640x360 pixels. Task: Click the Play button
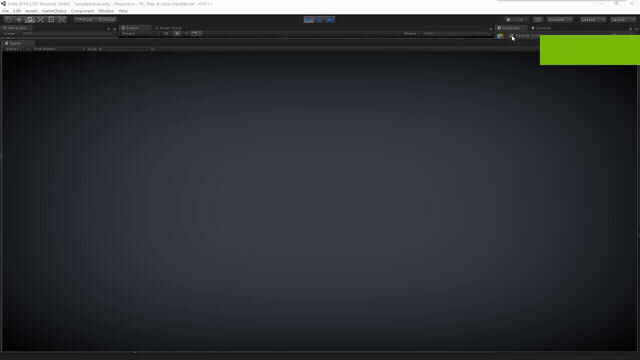309,20
